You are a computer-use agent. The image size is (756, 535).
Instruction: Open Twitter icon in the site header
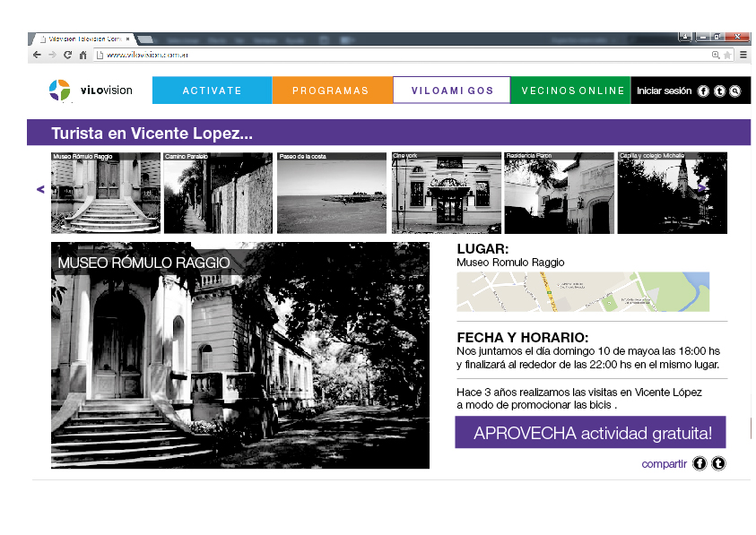click(720, 90)
